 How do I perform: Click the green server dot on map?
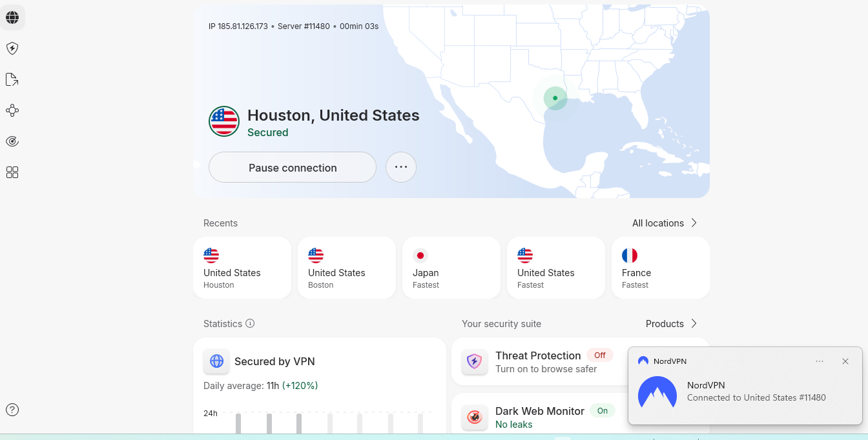[555, 98]
